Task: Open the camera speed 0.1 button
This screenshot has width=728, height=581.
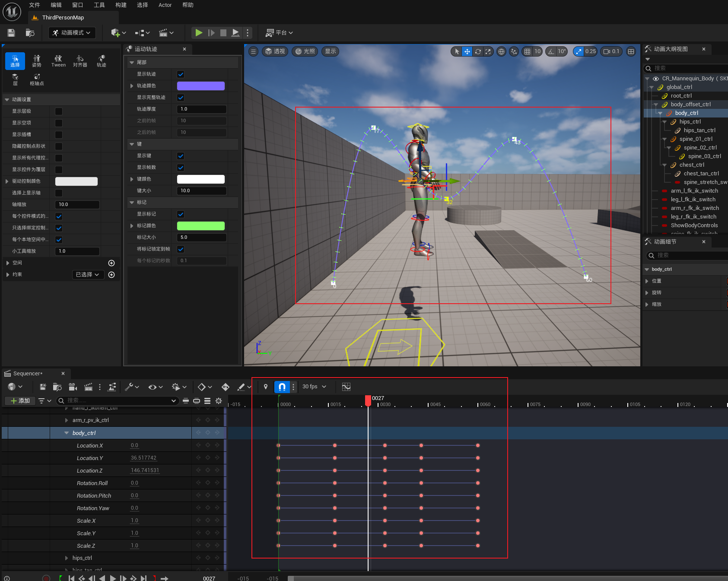Action: (x=611, y=51)
